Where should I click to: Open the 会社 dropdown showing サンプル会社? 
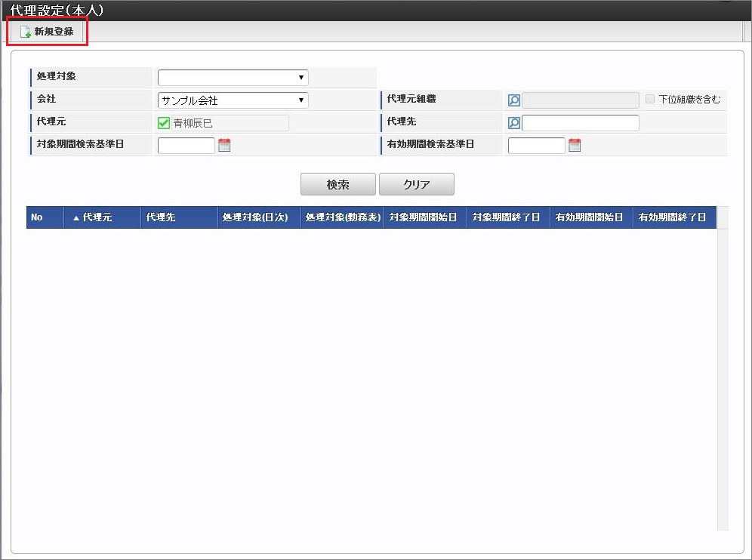[233, 100]
